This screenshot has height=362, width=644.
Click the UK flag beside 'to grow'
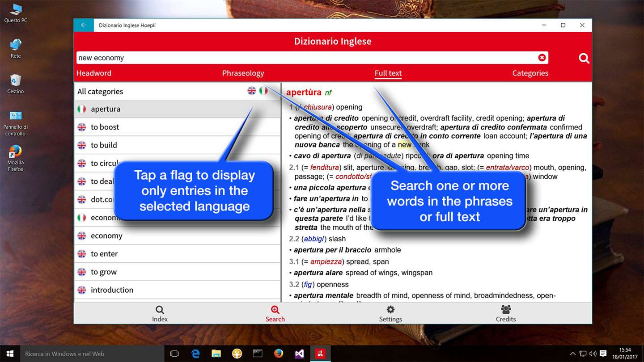(x=81, y=272)
